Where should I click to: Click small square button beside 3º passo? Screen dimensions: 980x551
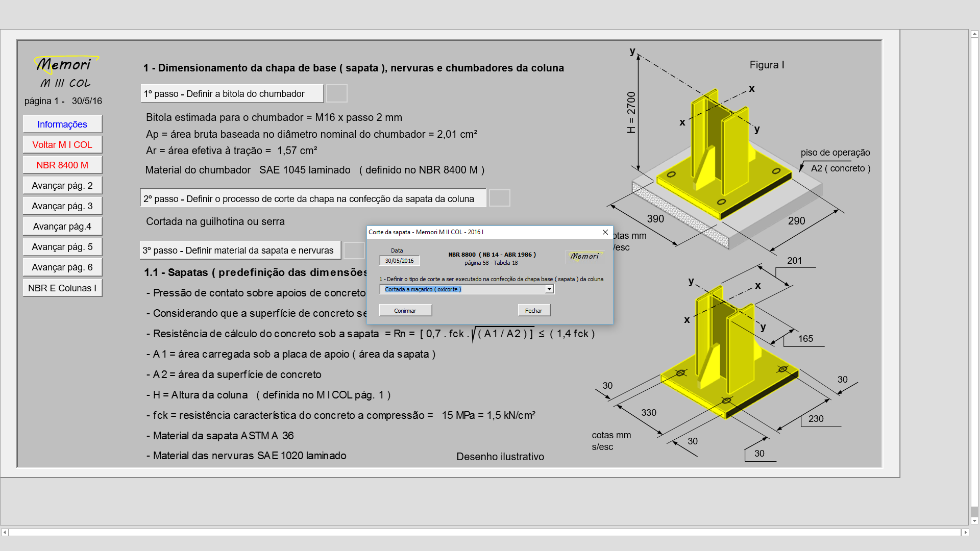pyautogui.click(x=354, y=251)
